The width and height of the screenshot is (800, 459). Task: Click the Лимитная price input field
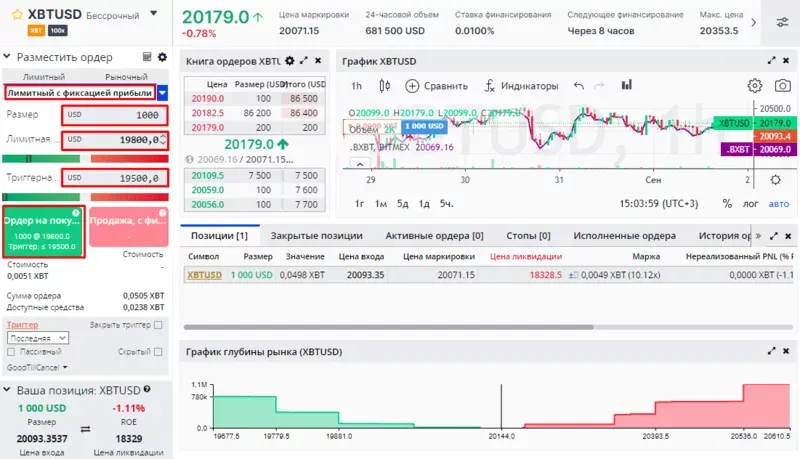point(114,140)
